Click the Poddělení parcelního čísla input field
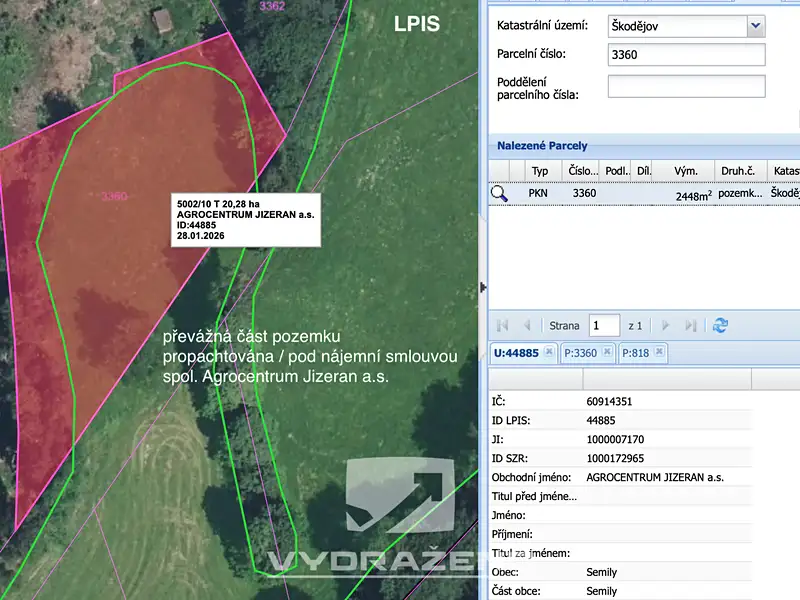The height and width of the screenshot is (600, 800). coord(686,86)
